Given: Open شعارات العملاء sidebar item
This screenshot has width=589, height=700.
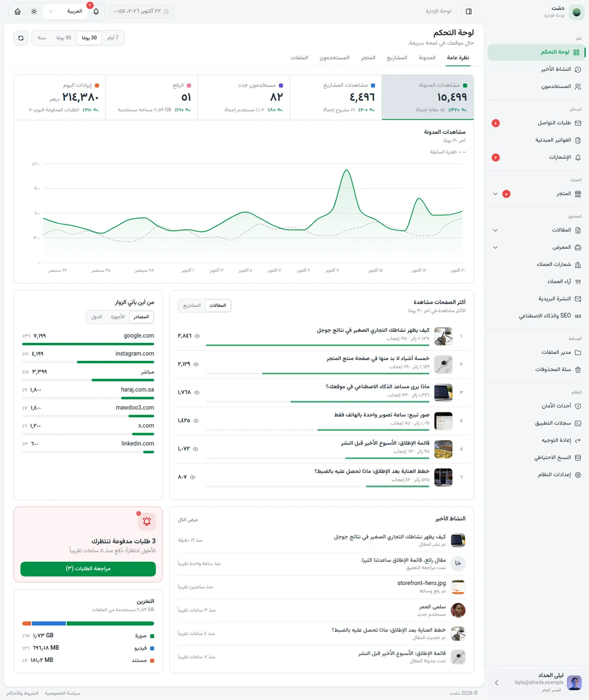Looking at the screenshot, I should [x=537, y=265].
